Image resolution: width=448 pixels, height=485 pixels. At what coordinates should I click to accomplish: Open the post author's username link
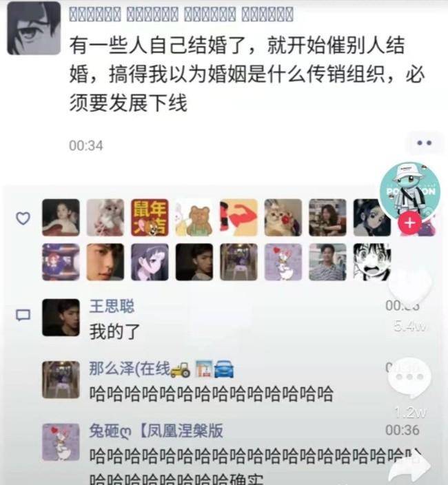point(181,14)
